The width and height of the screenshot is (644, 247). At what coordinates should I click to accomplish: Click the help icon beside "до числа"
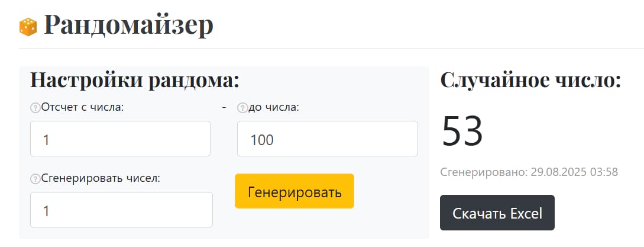[x=242, y=108]
